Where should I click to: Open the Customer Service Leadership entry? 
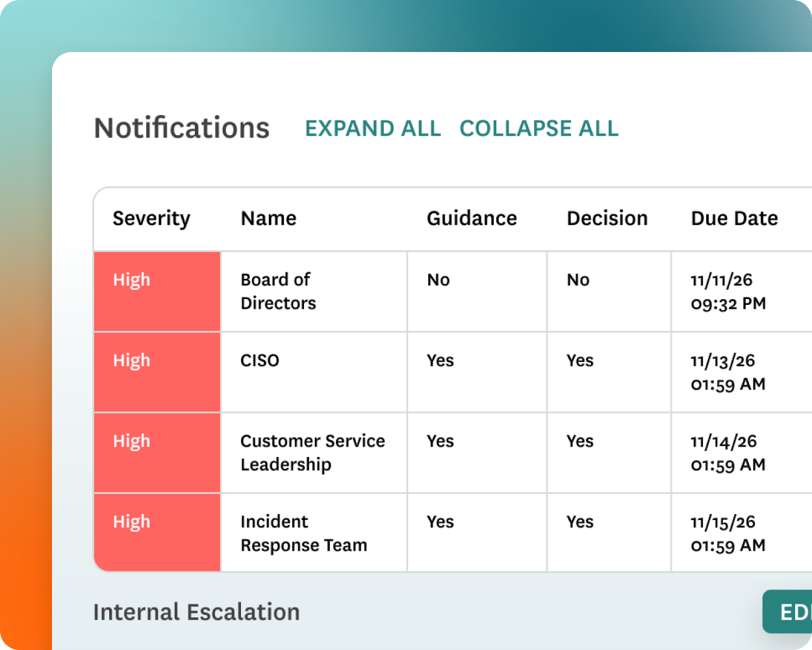coord(312,452)
